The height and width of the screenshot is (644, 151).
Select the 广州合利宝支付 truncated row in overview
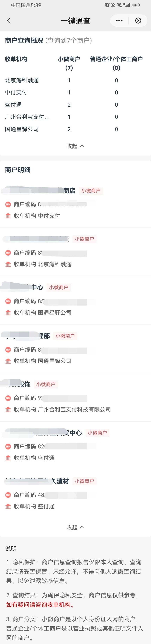click(75, 117)
